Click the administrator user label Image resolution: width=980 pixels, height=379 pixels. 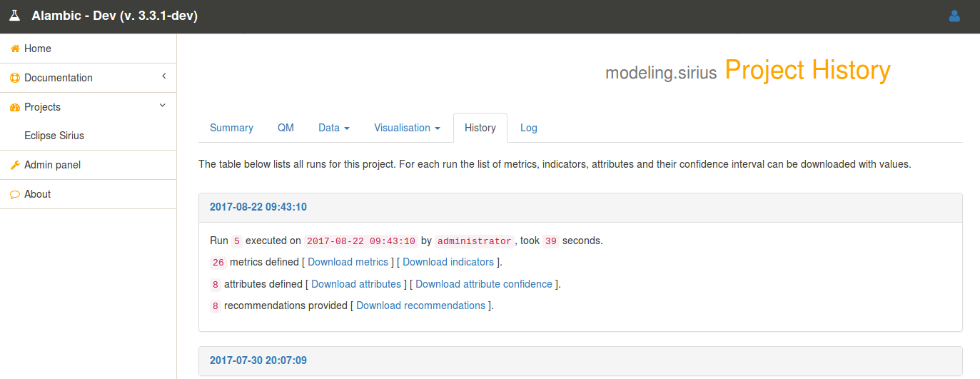475,241
